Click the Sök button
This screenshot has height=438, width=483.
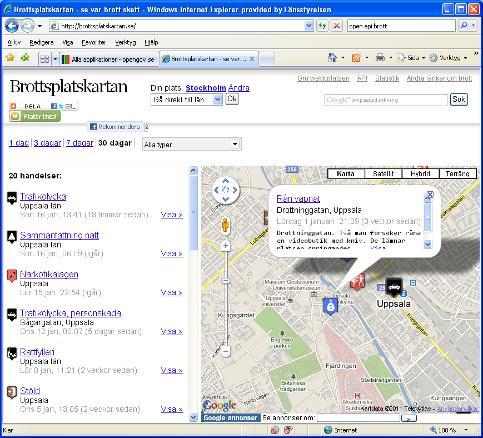pos(459,99)
